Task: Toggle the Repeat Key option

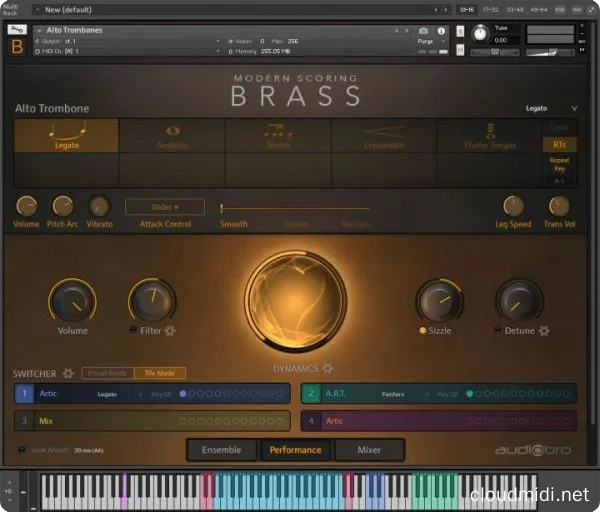Action: pos(559,165)
